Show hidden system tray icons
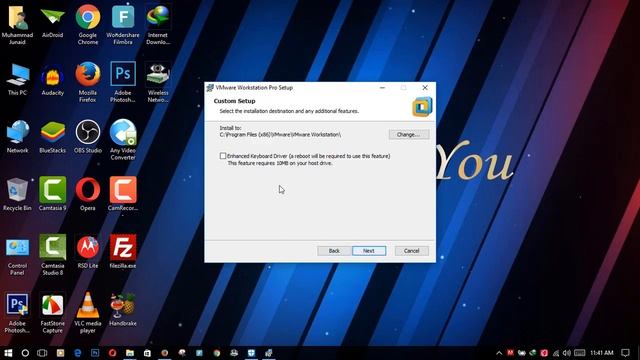 click(x=499, y=353)
